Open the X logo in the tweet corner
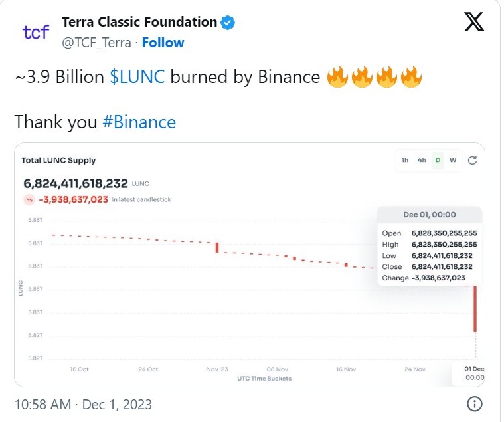 (x=474, y=21)
